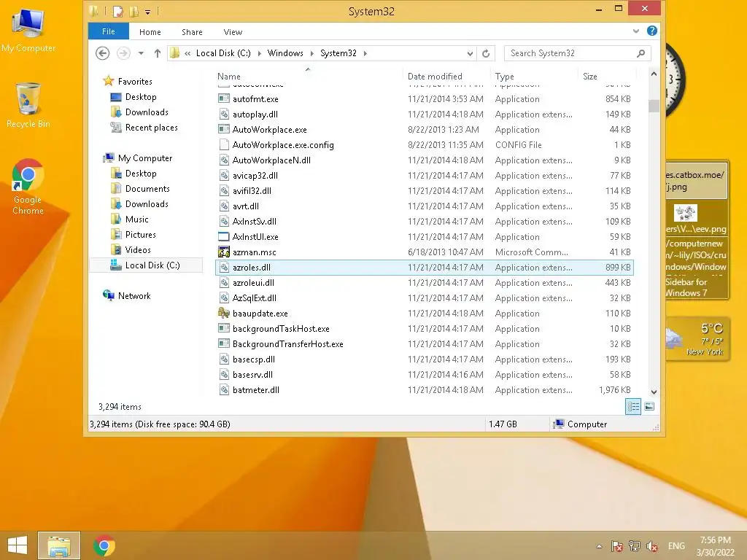Refresh the System32 folder view
Image resolution: width=747 pixels, height=560 pixels.
pos(486,53)
